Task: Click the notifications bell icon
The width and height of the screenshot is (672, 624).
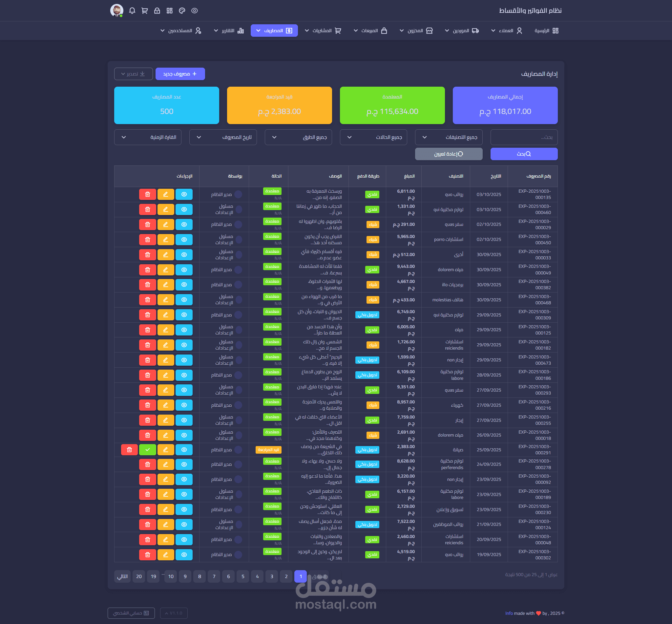Action: (x=132, y=11)
